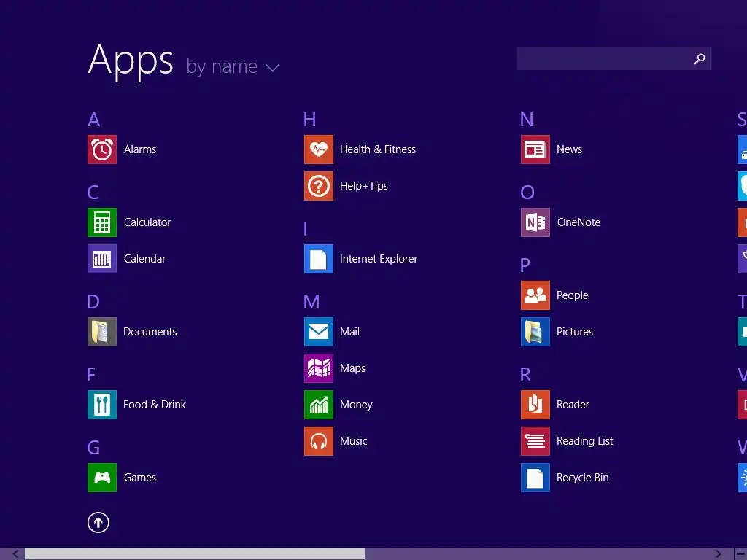The image size is (747, 560).
Task: Click the 'Calculator' text label
Action: [147, 222]
